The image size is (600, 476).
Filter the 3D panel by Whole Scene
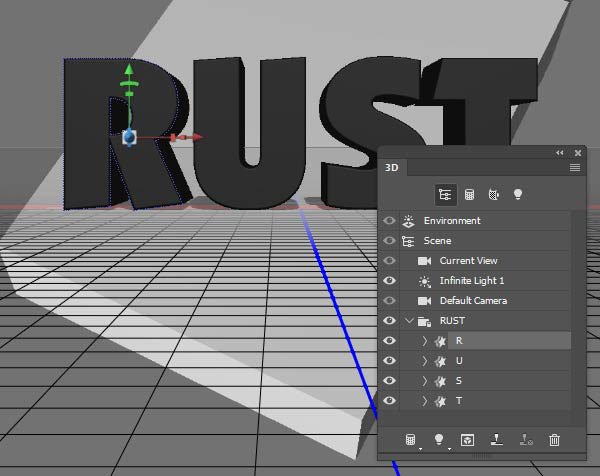(x=445, y=195)
